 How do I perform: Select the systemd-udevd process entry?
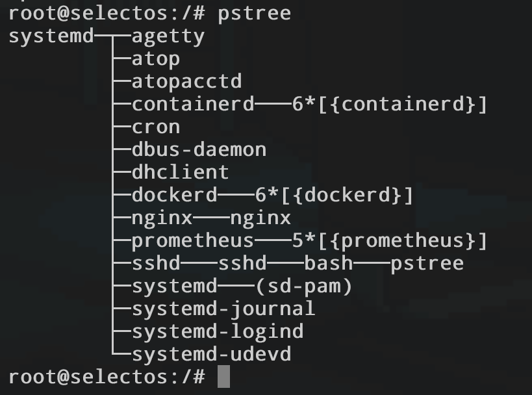tap(211, 355)
